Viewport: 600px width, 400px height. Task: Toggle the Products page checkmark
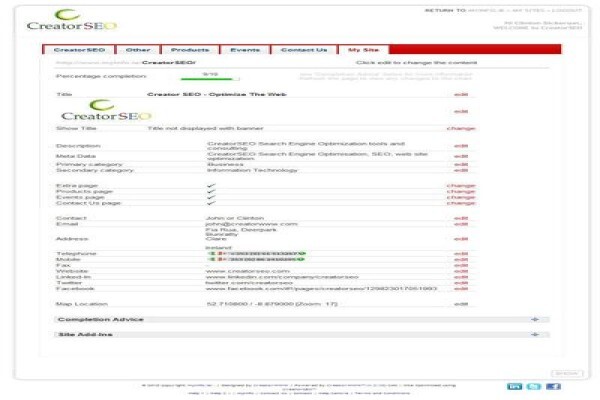[x=211, y=191]
